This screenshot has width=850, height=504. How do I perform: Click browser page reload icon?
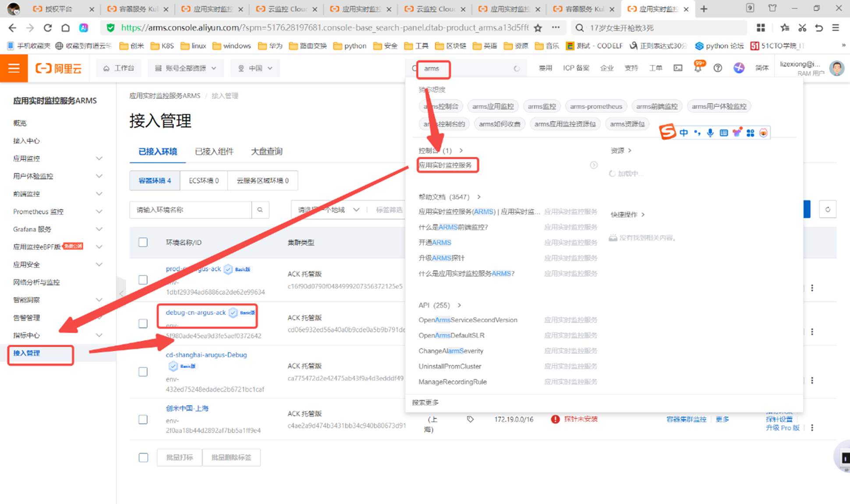coord(48,28)
